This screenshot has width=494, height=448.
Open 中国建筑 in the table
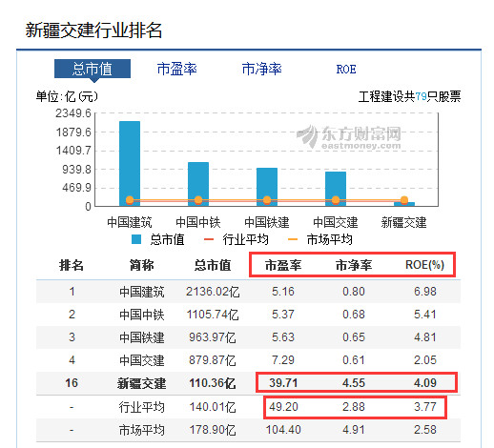click(x=142, y=292)
